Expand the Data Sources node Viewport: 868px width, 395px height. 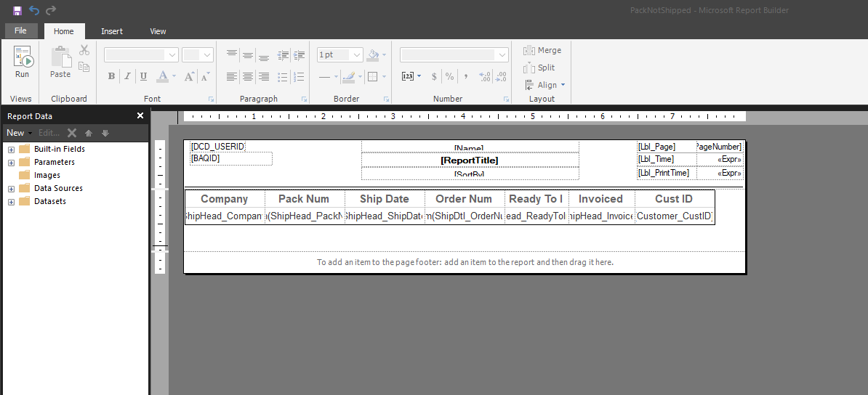click(x=11, y=189)
